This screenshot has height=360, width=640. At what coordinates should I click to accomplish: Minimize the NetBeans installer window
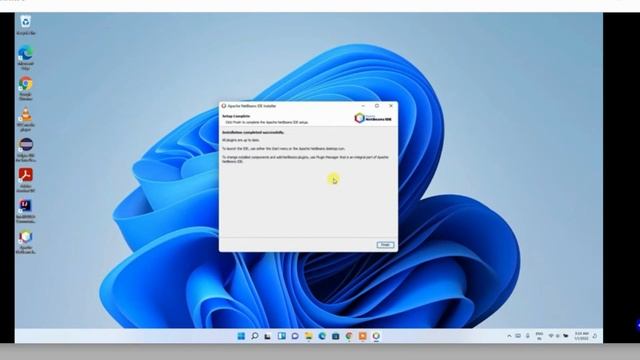[363, 106]
